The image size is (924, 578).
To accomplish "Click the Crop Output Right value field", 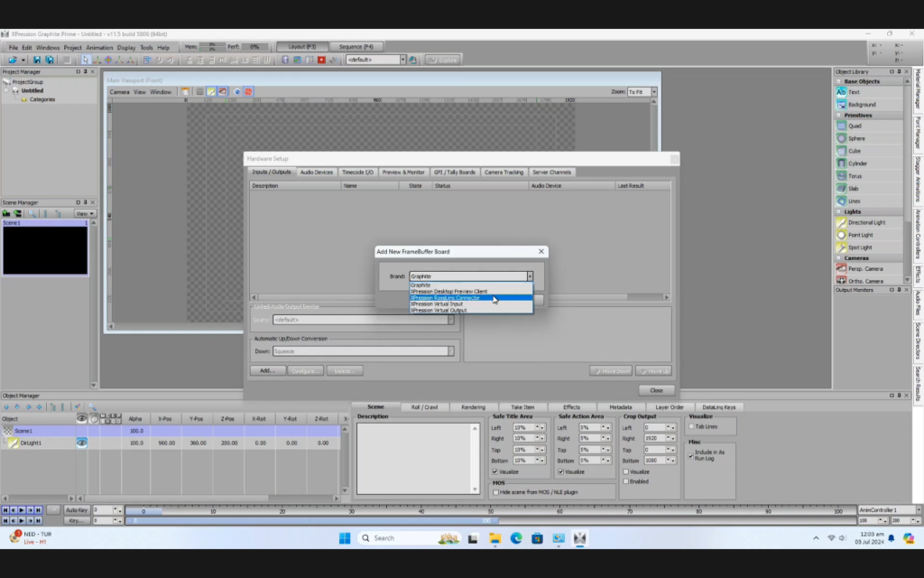I will click(654, 438).
